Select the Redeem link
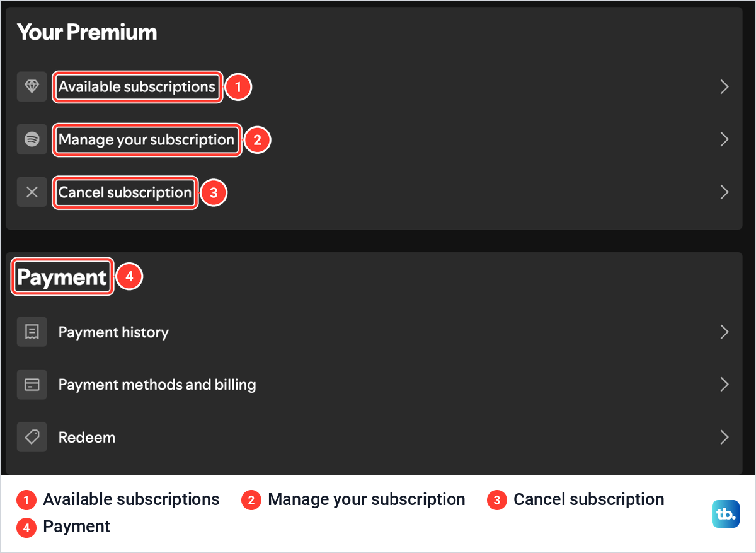Viewport: 756px width, 553px height. 87,437
